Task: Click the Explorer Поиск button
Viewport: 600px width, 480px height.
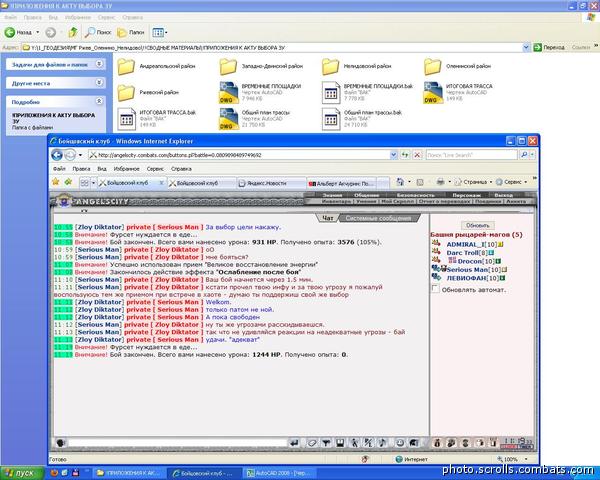Action: 98,33
